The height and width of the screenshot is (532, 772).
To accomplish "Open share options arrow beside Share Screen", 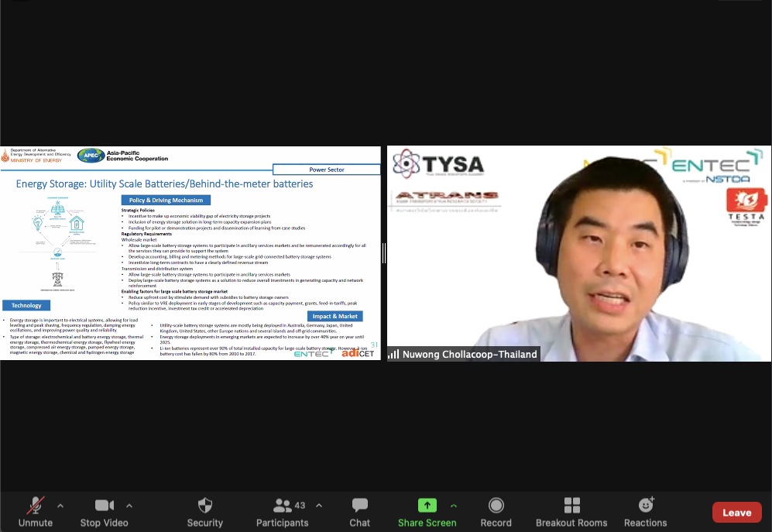I will click(x=454, y=506).
